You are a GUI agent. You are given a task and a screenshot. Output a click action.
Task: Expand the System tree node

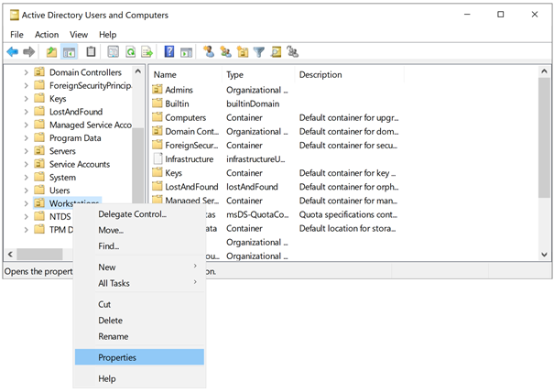tap(26, 177)
